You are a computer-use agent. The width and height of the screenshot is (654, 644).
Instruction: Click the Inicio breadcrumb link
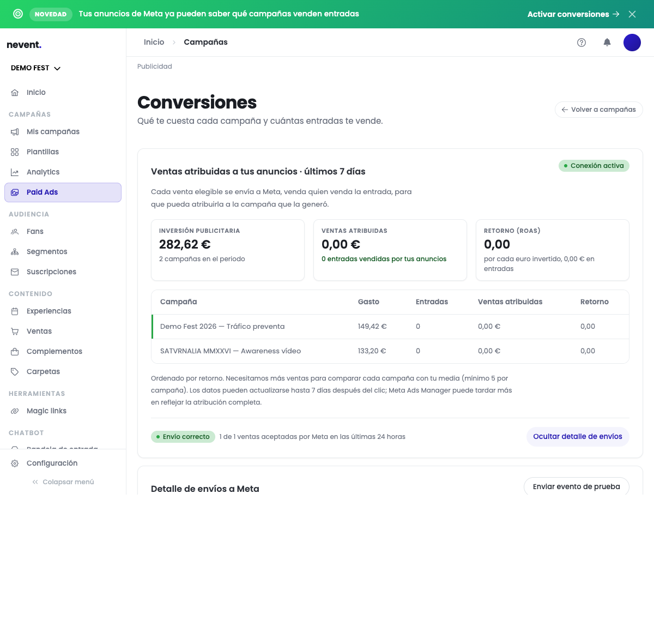pos(154,43)
